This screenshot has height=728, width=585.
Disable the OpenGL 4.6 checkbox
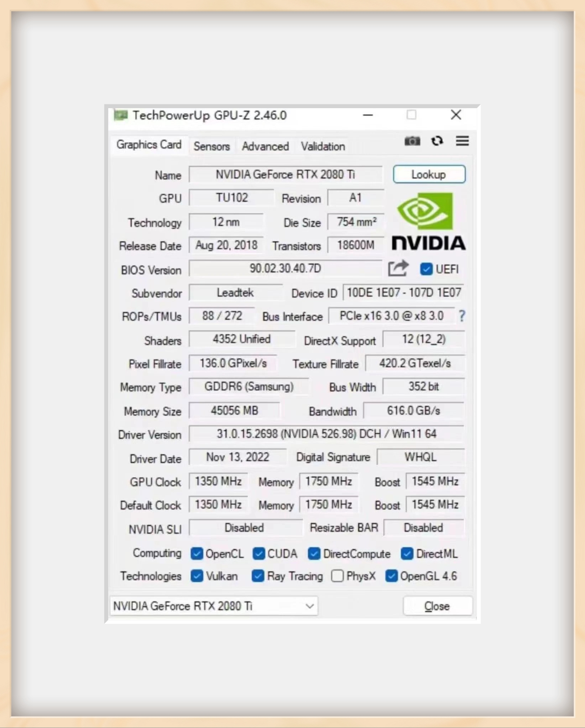[x=392, y=576]
